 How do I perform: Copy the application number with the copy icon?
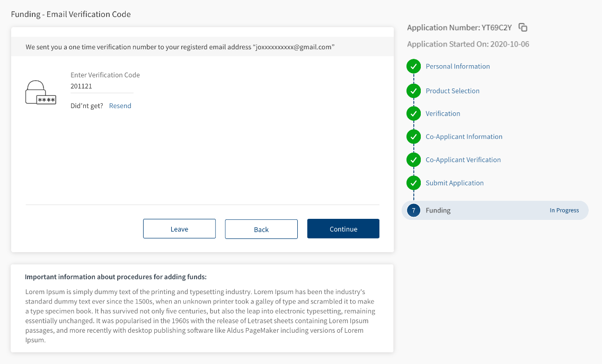[x=523, y=28]
